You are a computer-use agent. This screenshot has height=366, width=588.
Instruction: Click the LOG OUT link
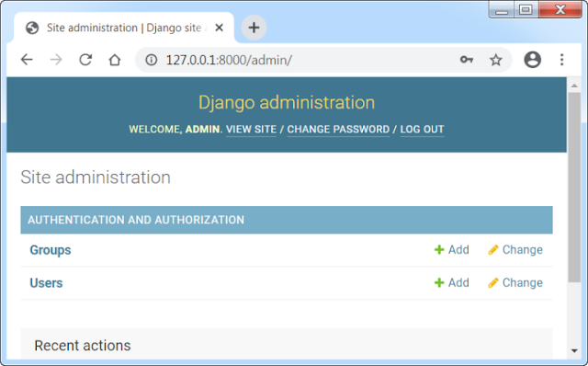pos(422,130)
